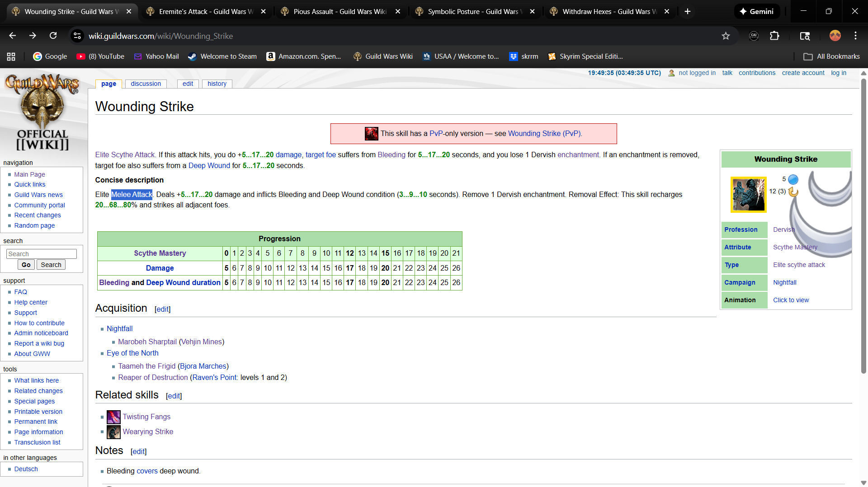Image resolution: width=868 pixels, height=487 pixels.
Task: Click the Go search button
Action: [26, 265]
